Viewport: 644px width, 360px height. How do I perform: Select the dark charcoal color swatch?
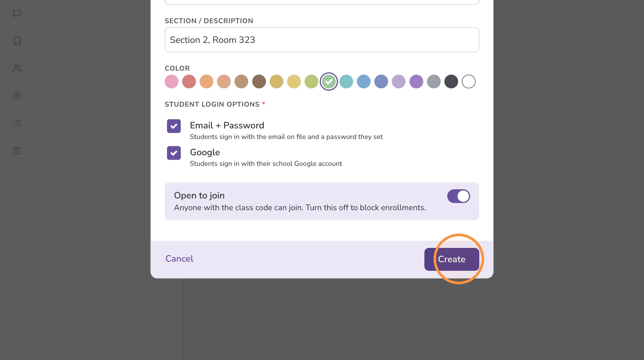451,81
